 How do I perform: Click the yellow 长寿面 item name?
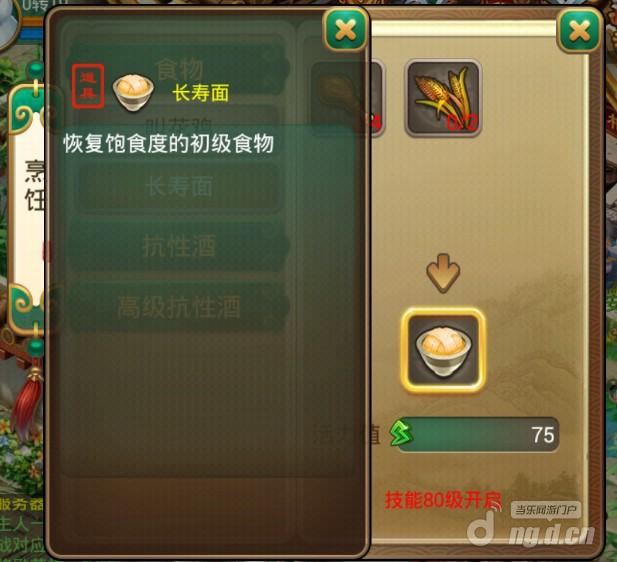coord(201,94)
